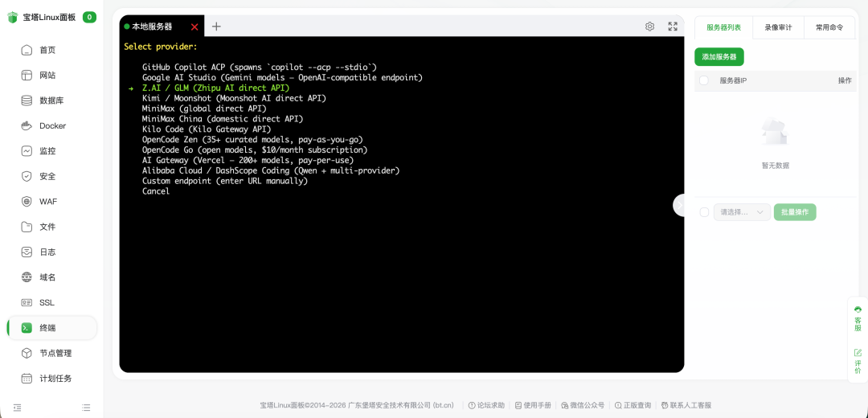Switch to 服务器列表 tab
This screenshot has height=418, width=868.
tap(723, 27)
